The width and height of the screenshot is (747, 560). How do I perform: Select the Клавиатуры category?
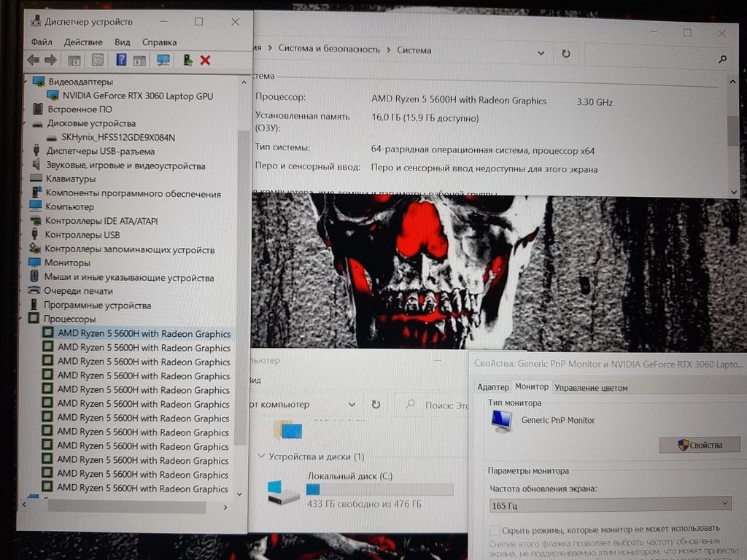coord(71,179)
